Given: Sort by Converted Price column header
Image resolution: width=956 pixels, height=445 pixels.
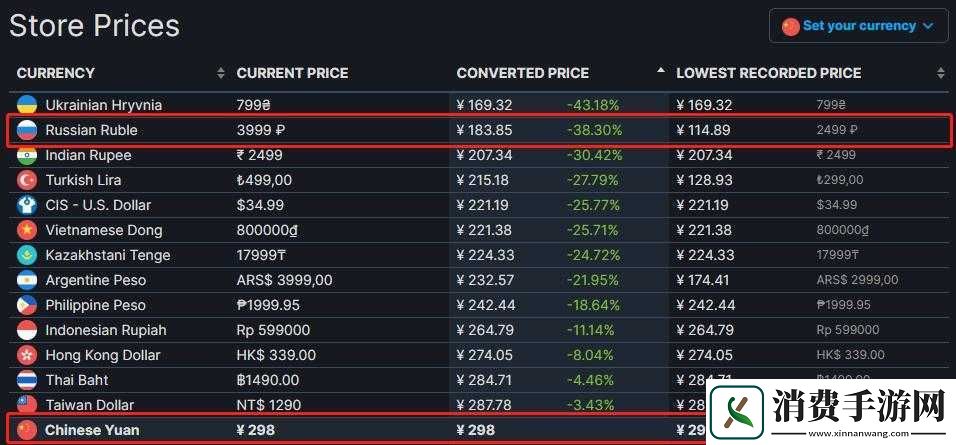Looking at the screenshot, I should click(x=522, y=73).
